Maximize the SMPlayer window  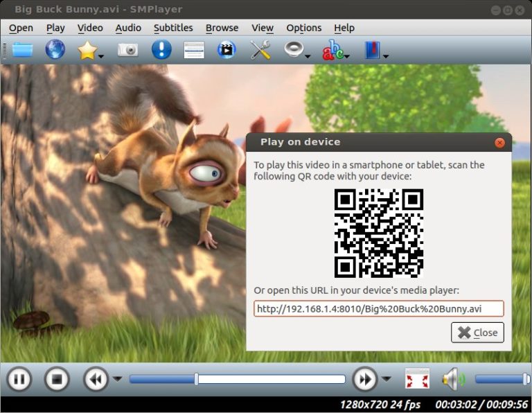(x=508, y=10)
